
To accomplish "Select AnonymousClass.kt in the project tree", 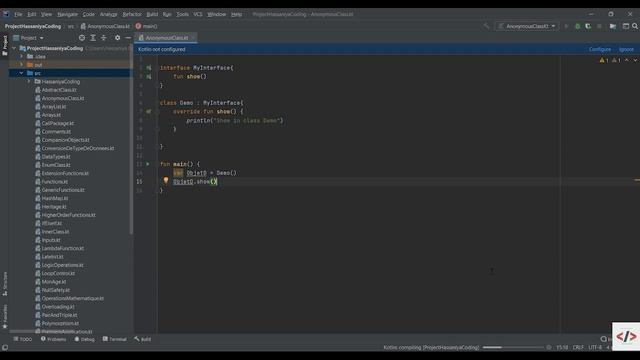I will pyautogui.click(x=62, y=98).
